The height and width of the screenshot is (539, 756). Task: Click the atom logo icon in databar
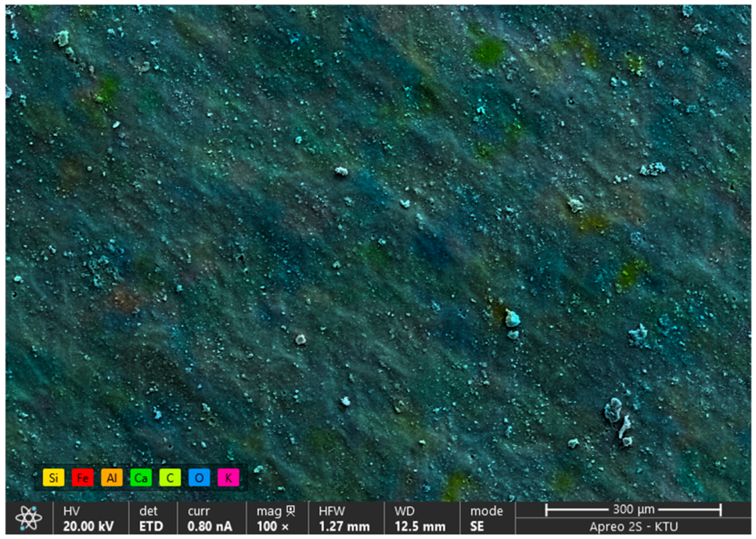pos(29,518)
